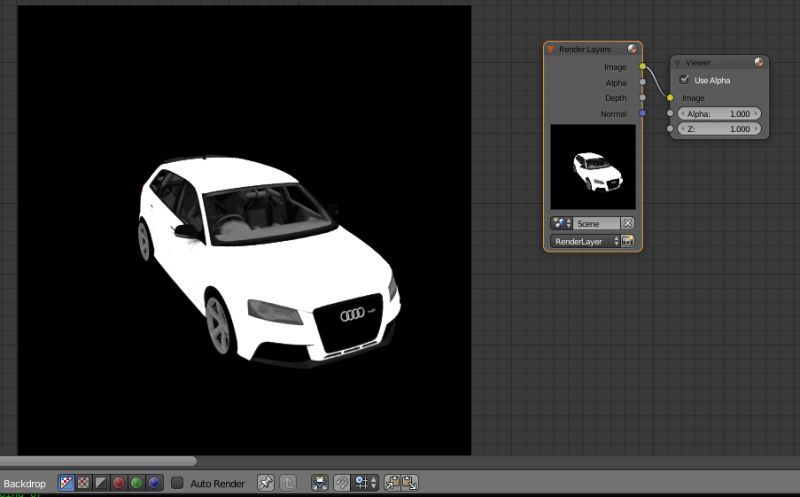Show only the red channel backdrop
Screen dimensions: 800x497
click(x=119, y=483)
